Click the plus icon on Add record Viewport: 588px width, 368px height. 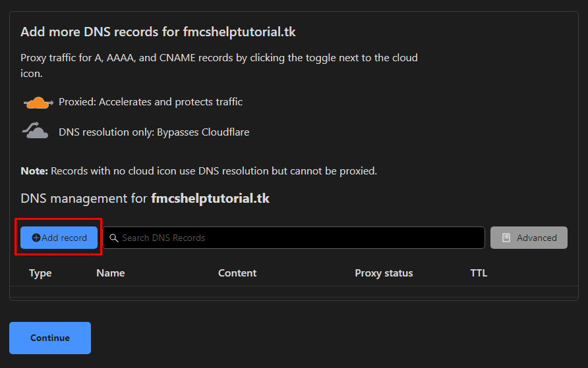pyautogui.click(x=36, y=238)
